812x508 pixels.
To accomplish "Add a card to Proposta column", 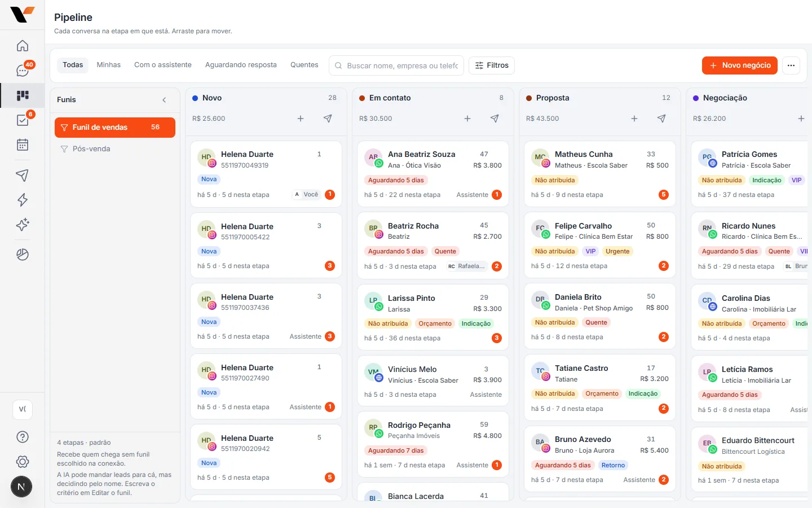I will pyautogui.click(x=634, y=119).
